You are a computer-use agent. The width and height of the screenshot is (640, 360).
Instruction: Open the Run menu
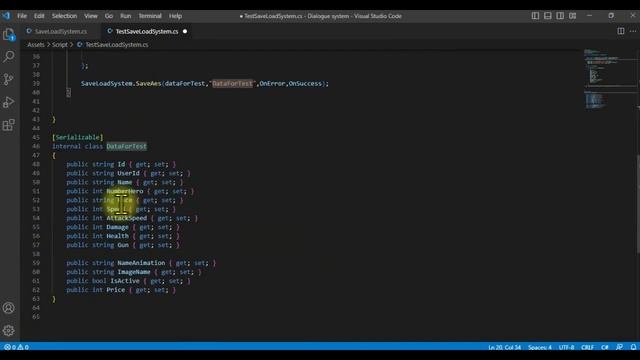coord(125,16)
